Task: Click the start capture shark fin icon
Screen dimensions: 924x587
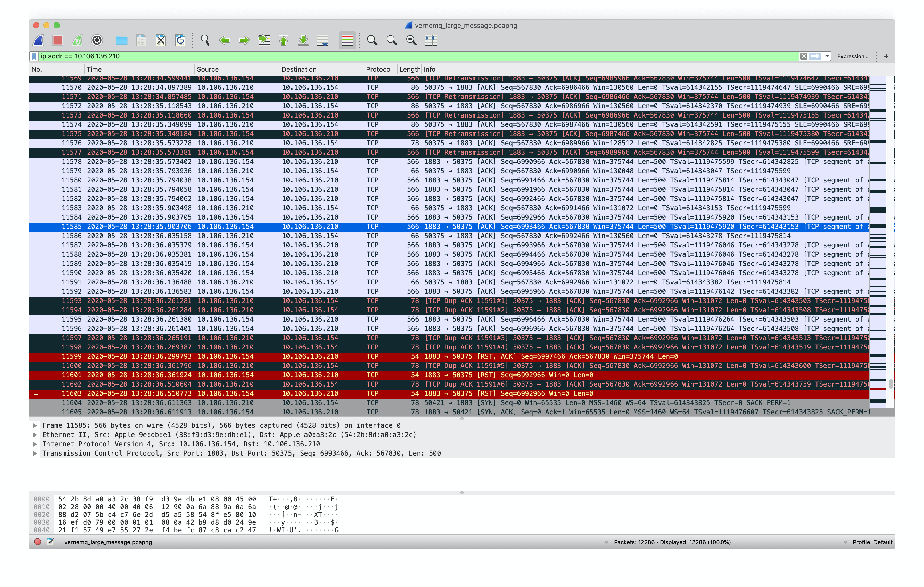Action: 38,40
